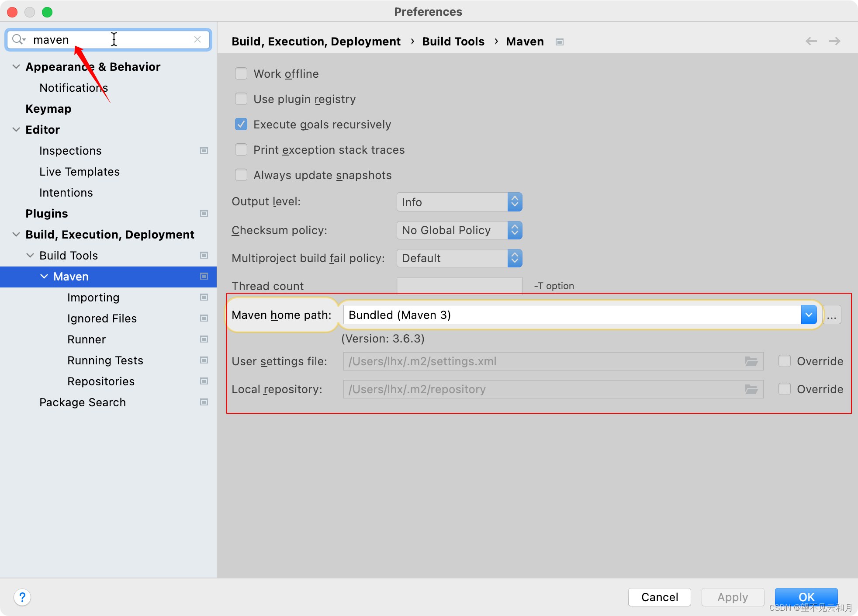Click the User settings file path field

point(553,361)
